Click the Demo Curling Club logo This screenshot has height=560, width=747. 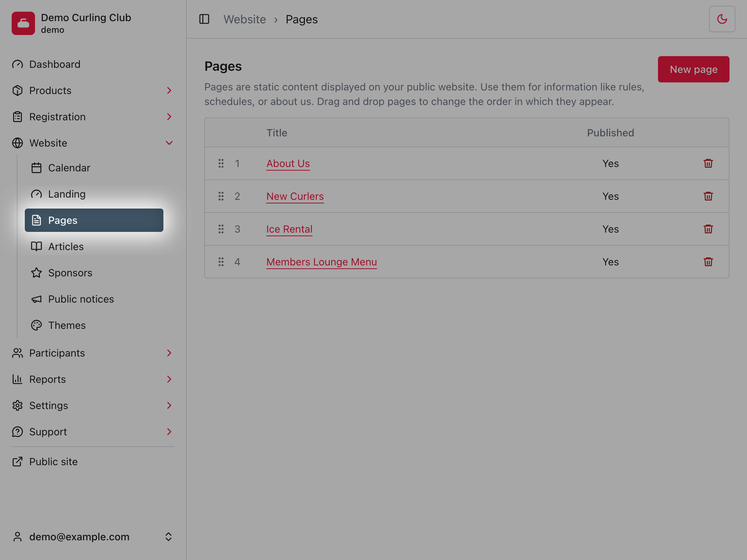click(x=23, y=23)
